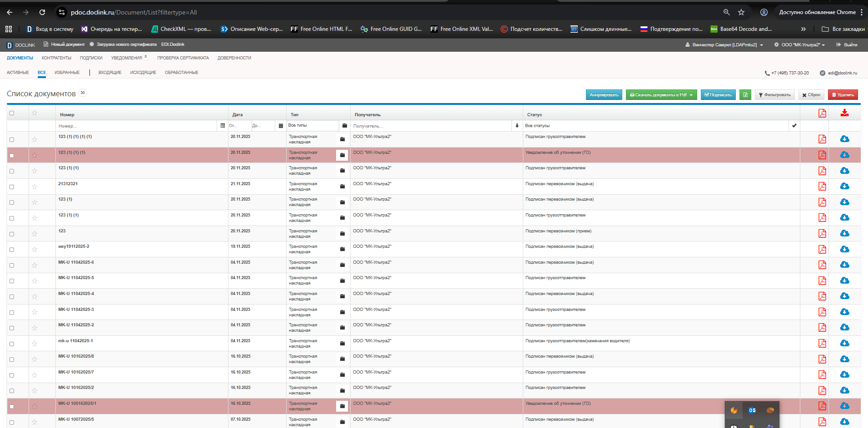Image resolution: width=868 pixels, height=428 pixels.
Task: Click folder icon in MK-U 100162025/1 row
Action: point(342,406)
